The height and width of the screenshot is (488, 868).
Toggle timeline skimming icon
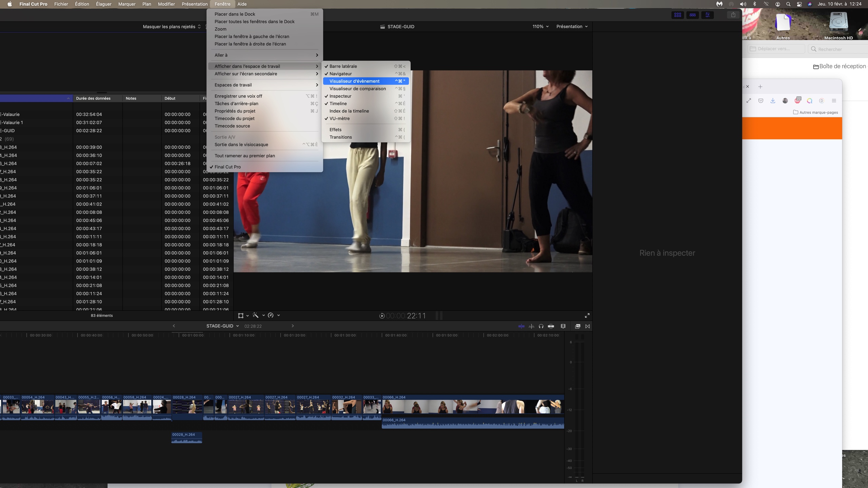(x=521, y=326)
